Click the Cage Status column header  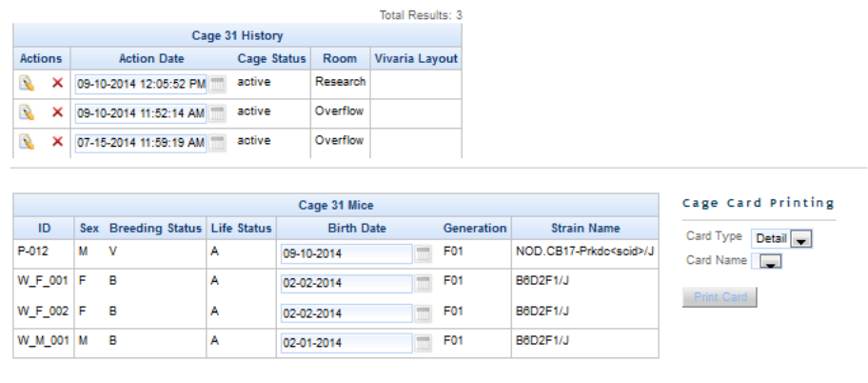pyautogui.click(x=271, y=59)
